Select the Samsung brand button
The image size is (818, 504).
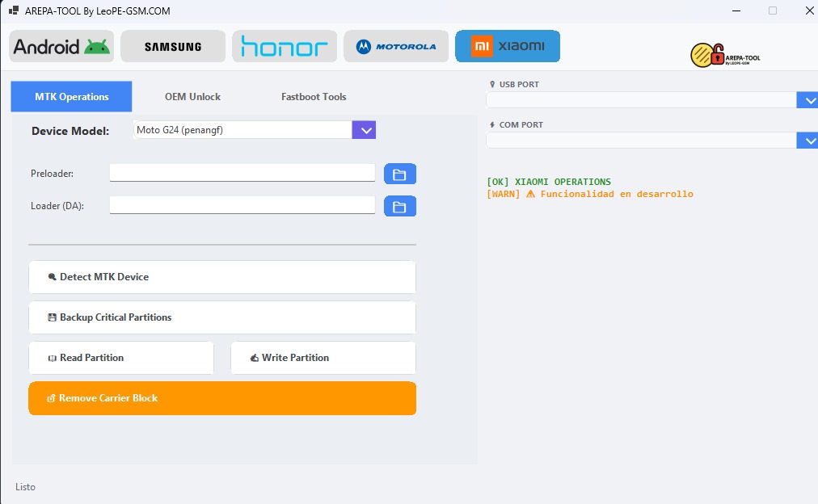173,47
